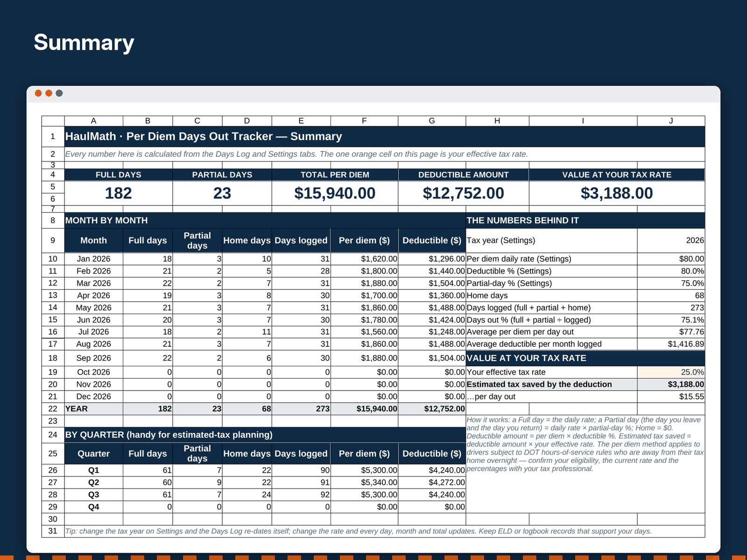Click the FULL DAYS tile heading

pyautogui.click(x=119, y=175)
